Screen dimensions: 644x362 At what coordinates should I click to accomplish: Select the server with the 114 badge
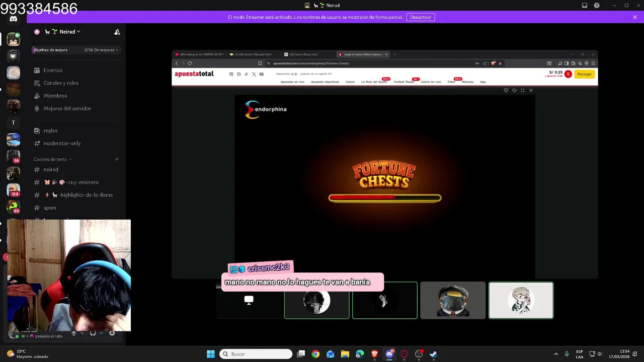click(x=13, y=190)
